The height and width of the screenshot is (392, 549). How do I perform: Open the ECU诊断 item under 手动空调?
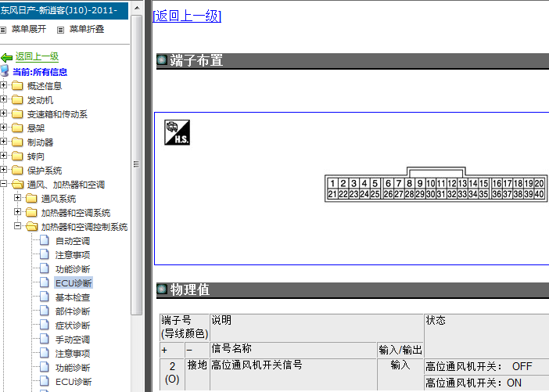pyautogui.click(x=74, y=382)
